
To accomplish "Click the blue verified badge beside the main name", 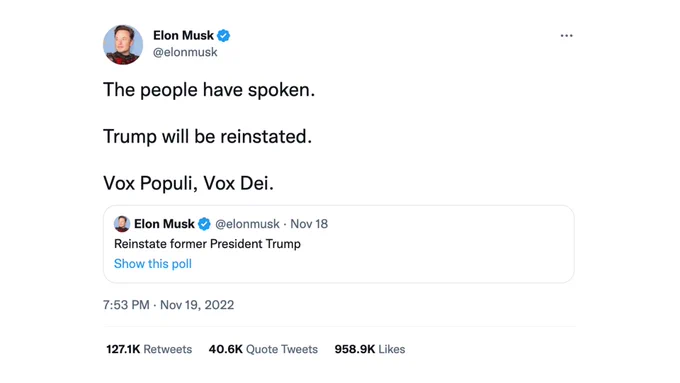I will pyautogui.click(x=223, y=36).
